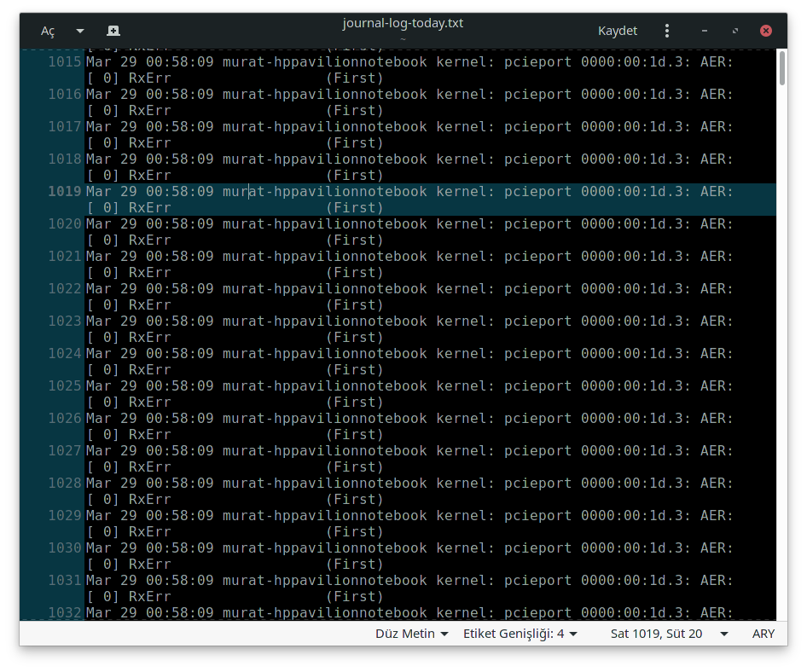Click line number 1021 in gutter
This screenshot has width=807, height=672.
click(65, 256)
